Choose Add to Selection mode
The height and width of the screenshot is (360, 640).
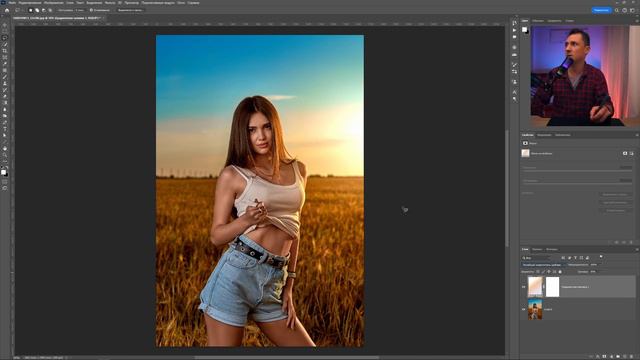pyautogui.click(x=37, y=10)
